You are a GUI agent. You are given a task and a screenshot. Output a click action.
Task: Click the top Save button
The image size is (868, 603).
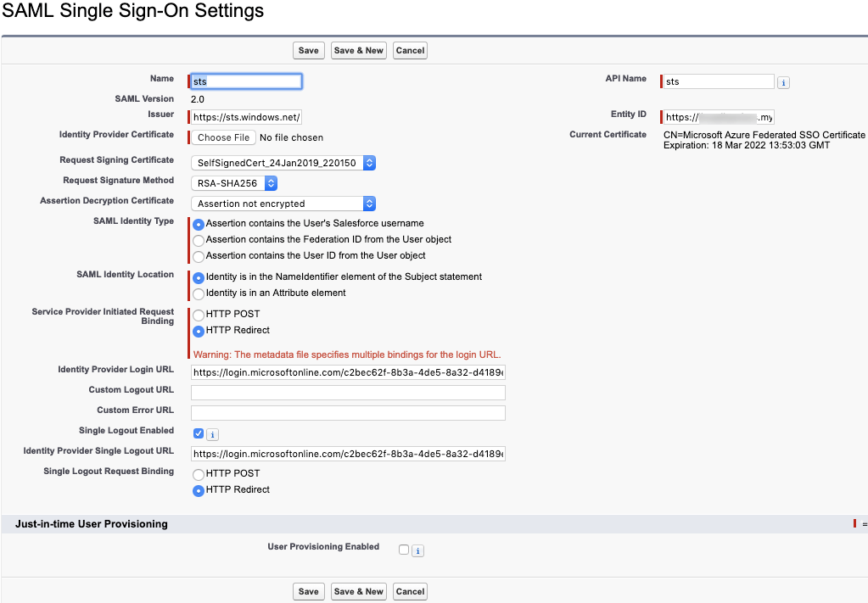click(x=309, y=51)
